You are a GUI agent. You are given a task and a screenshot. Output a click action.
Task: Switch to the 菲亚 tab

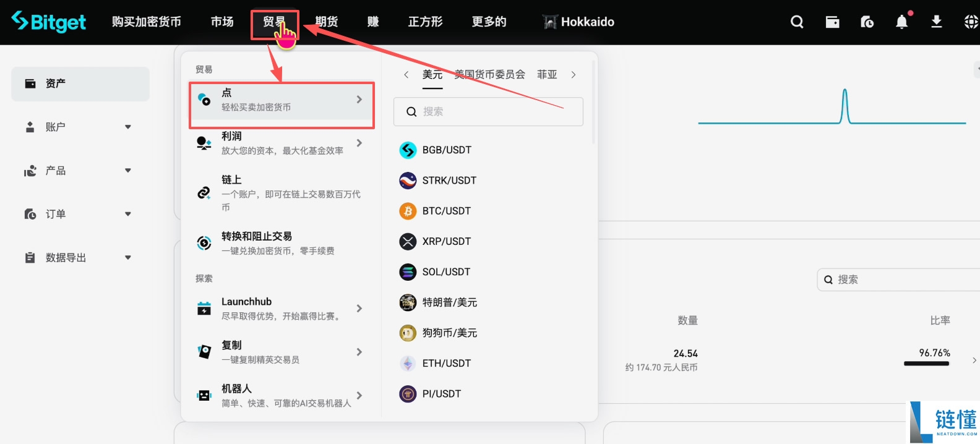[x=547, y=75]
